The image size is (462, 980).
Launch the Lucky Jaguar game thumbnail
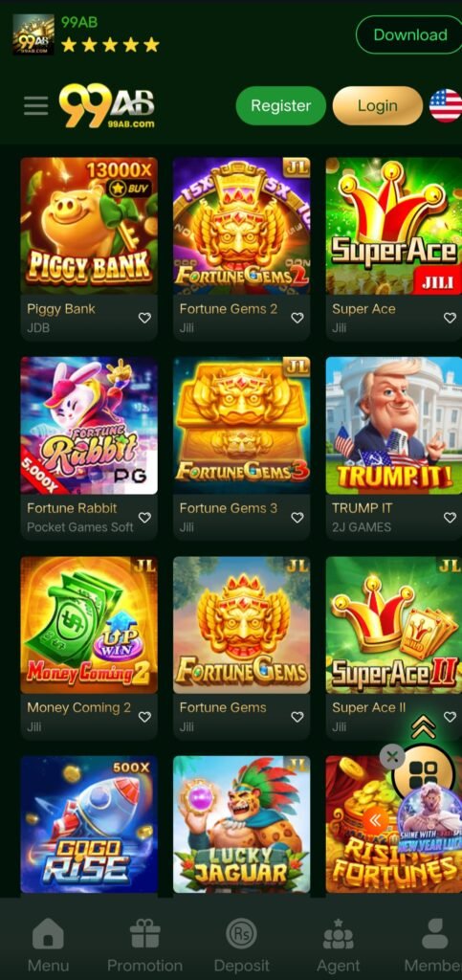242,824
